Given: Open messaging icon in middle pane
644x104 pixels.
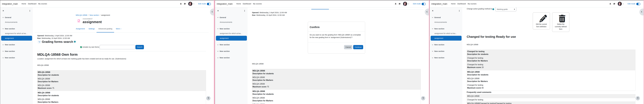Looking at the screenshot, I should pyautogui.click(x=400, y=4).
